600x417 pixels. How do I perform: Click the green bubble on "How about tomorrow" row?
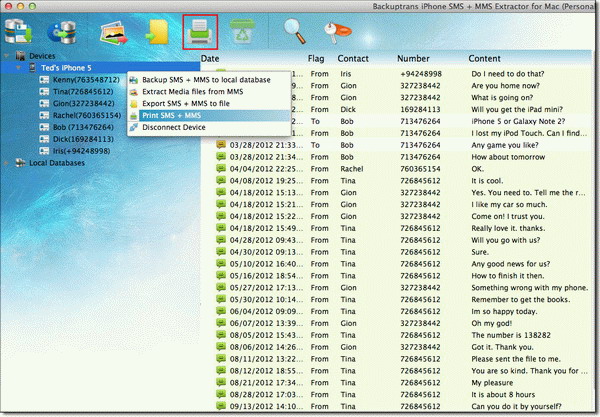[221, 156]
